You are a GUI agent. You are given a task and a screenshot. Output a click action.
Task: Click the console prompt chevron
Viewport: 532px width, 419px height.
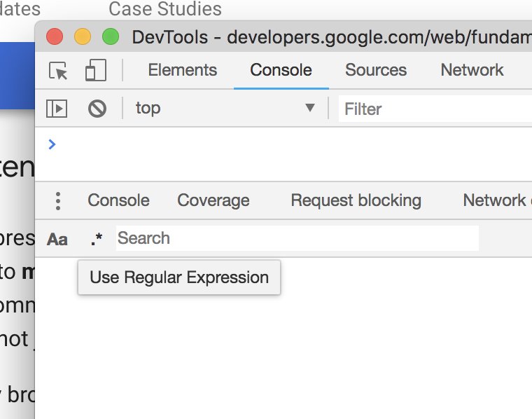(x=52, y=144)
